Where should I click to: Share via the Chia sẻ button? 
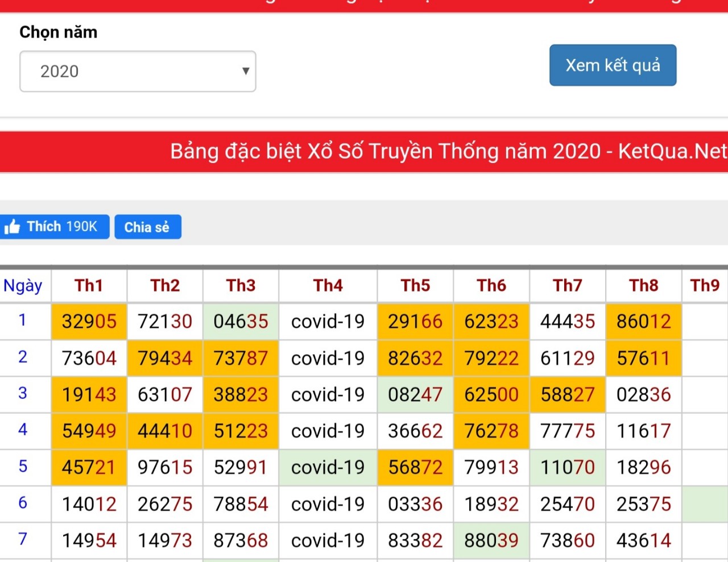pyautogui.click(x=148, y=227)
